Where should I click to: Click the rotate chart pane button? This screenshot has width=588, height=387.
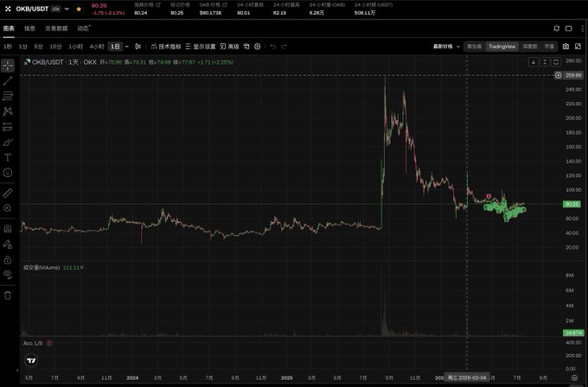pos(556,62)
